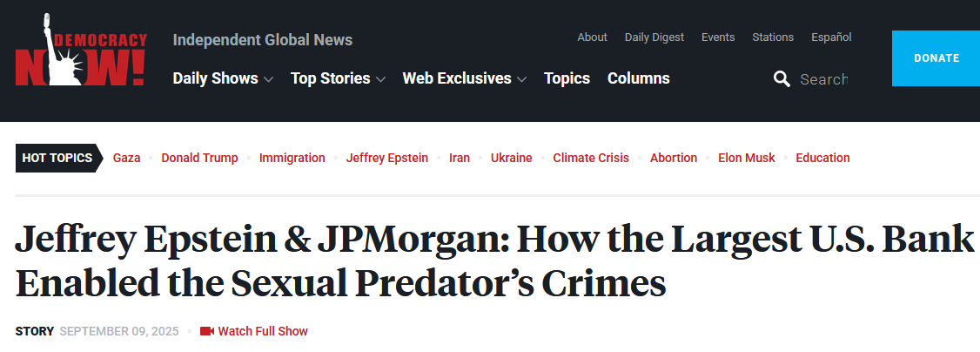Go to the Columns section
980x352 pixels.
point(638,78)
